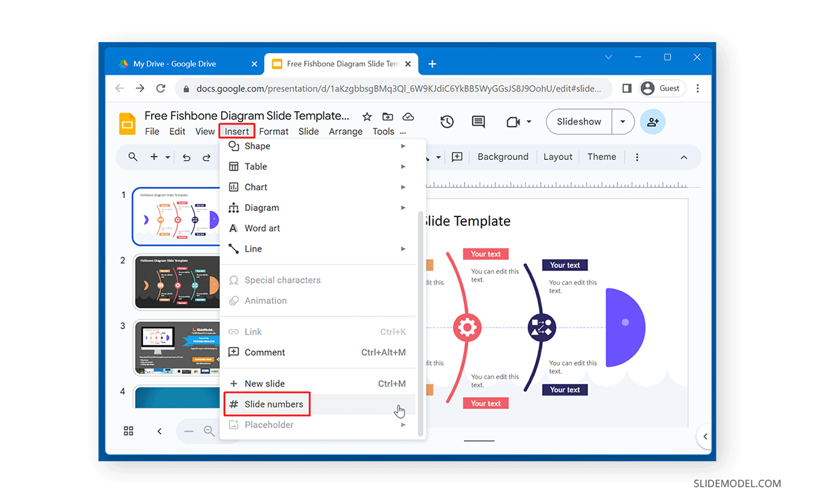This screenshot has height=504, width=814.
Task: Select the second slide thumbnail
Action: [177, 282]
